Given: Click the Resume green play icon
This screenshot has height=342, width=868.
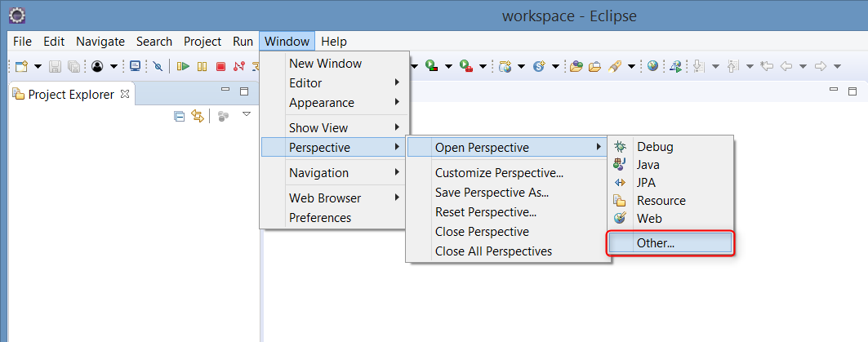Looking at the screenshot, I should coord(183,66).
